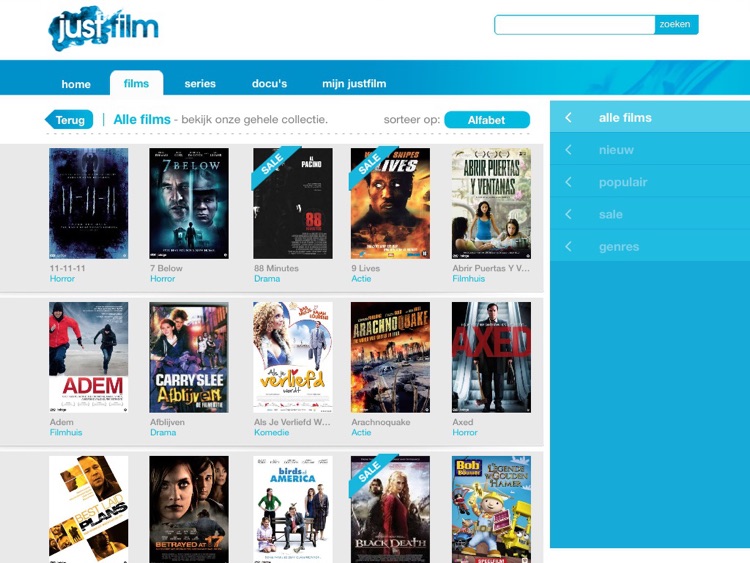Click Actie genre under Arachnoquake
The height and width of the screenshot is (563, 750).
361,433
